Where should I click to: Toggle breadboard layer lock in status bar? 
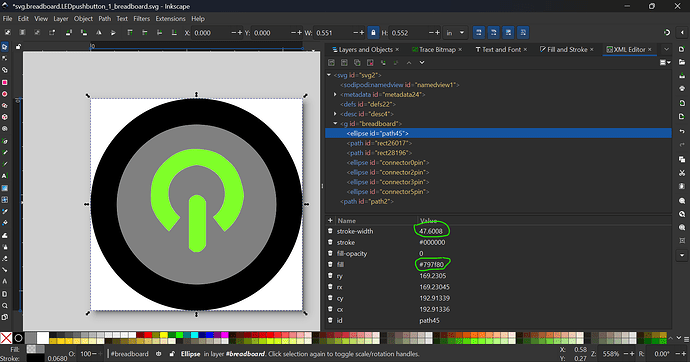click(172, 354)
